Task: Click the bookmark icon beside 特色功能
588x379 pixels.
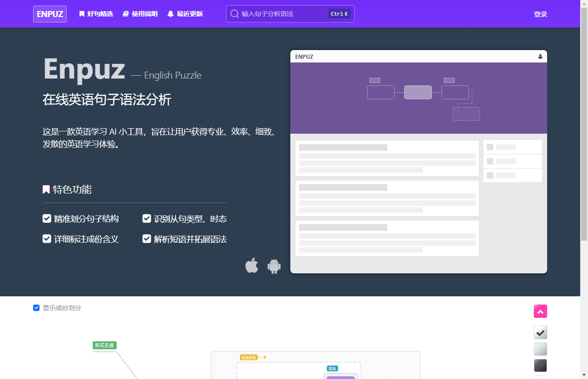Action: 46,189
